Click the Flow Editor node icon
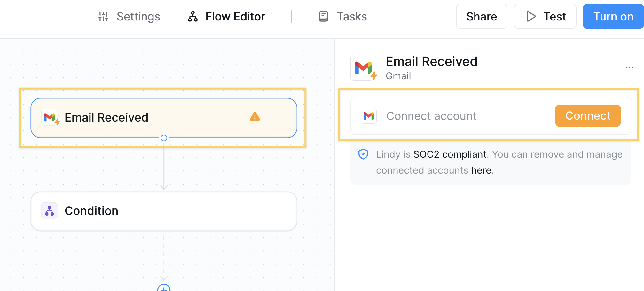This screenshot has height=291, width=644. 193,16
